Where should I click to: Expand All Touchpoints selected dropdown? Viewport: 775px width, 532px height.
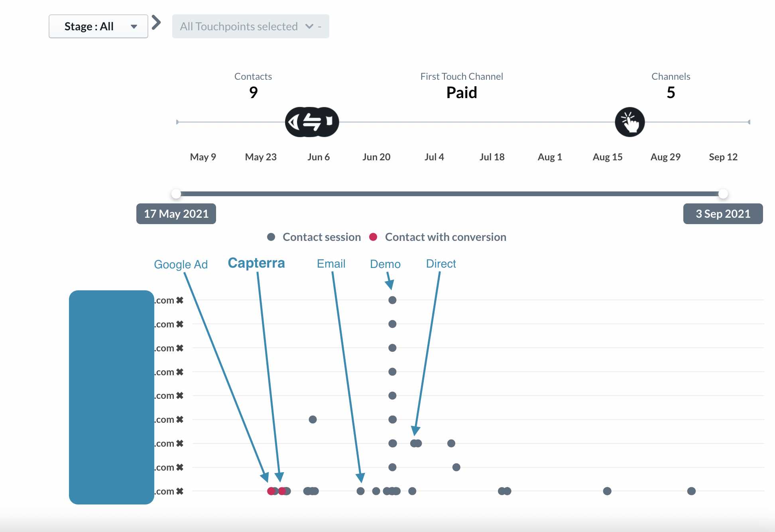(x=250, y=26)
